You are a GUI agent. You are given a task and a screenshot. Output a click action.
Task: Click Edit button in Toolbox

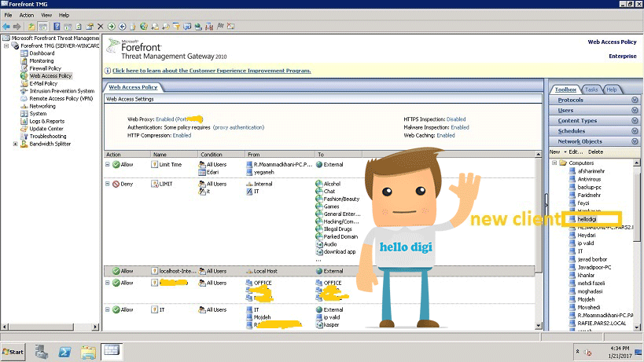point(576,152)
